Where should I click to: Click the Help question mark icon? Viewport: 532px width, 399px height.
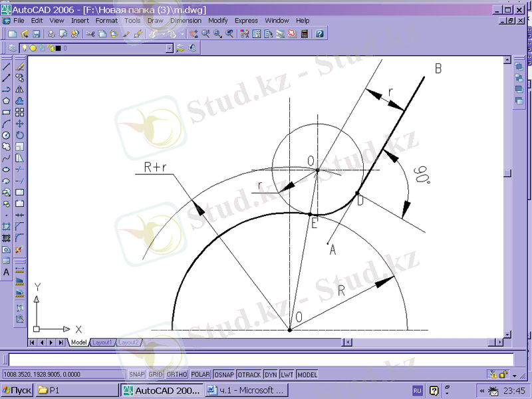coord(320,33)
